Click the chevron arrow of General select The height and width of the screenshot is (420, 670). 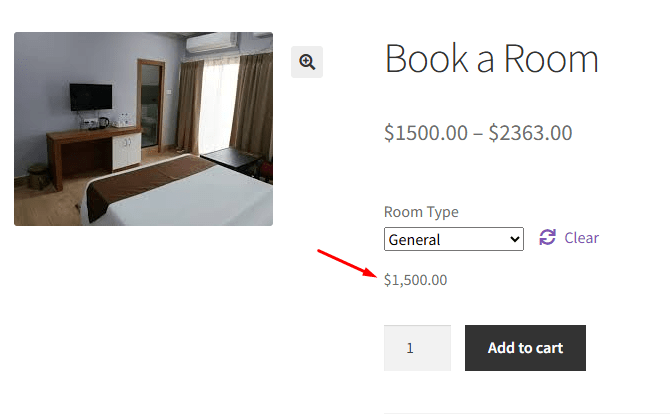pos(515,240)
